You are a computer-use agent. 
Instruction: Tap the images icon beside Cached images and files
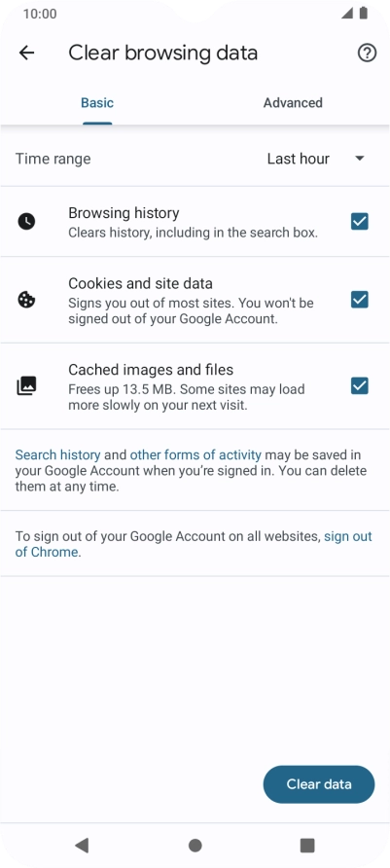coord(26,386)
